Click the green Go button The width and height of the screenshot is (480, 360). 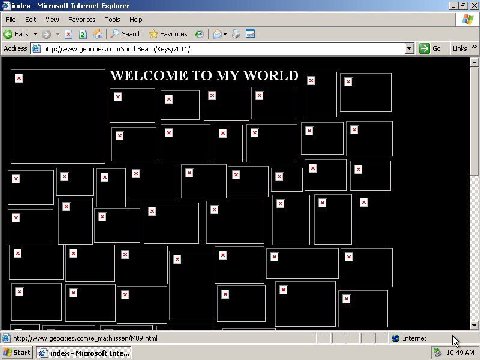pyautogui.click(x=430, y=49)
